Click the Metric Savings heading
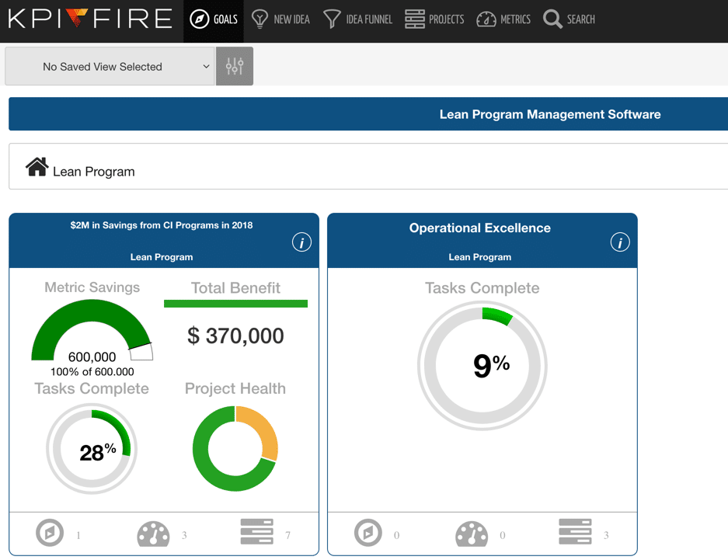 click(92, 287)
